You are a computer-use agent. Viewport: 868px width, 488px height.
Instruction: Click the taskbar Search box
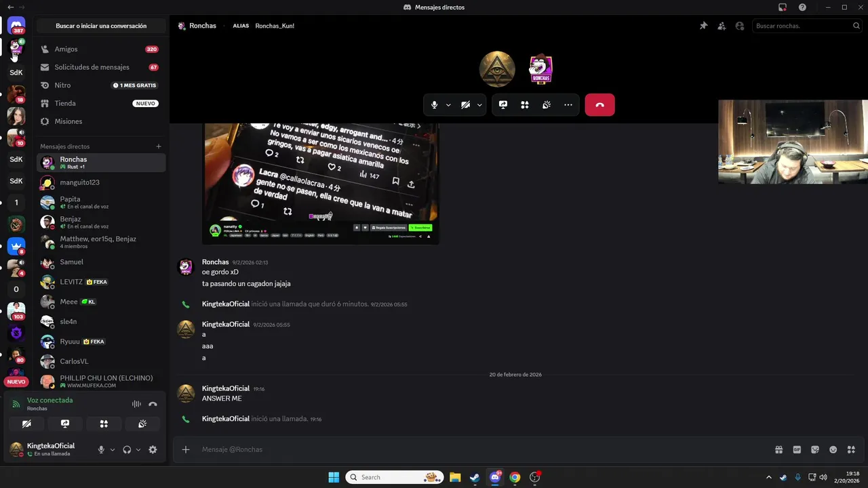pyautogui.click(x=395, y=477)
